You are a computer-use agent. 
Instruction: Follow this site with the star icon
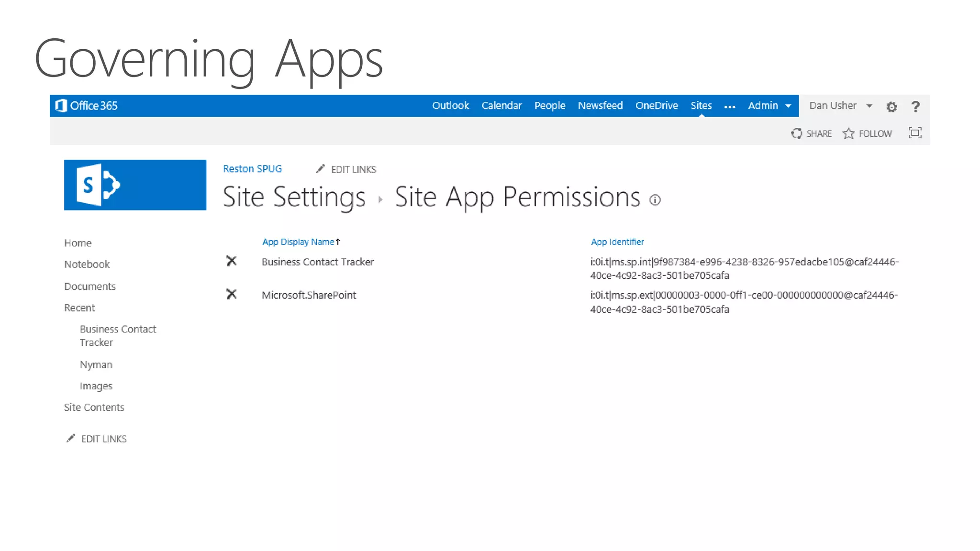tap(848, 133)
